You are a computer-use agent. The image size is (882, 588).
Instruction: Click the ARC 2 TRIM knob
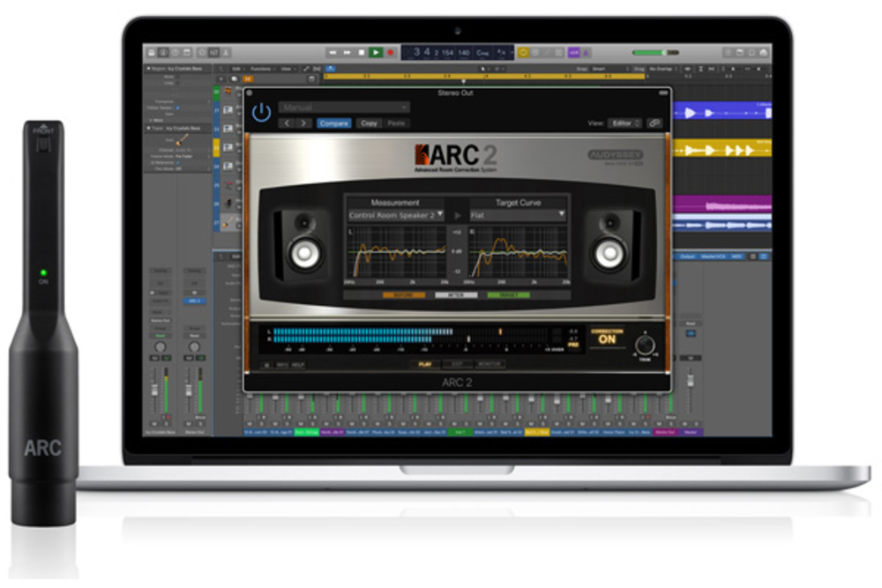click(645, 346)
